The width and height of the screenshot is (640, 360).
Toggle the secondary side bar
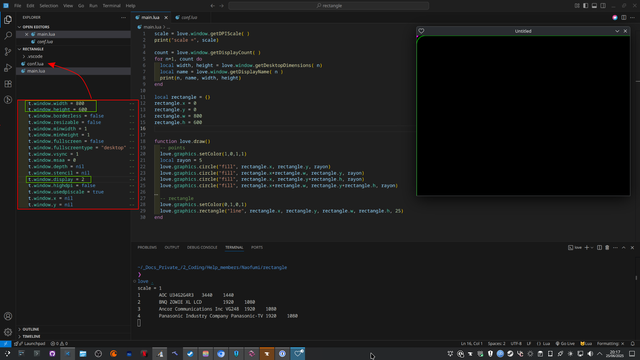tap(603, 6)
